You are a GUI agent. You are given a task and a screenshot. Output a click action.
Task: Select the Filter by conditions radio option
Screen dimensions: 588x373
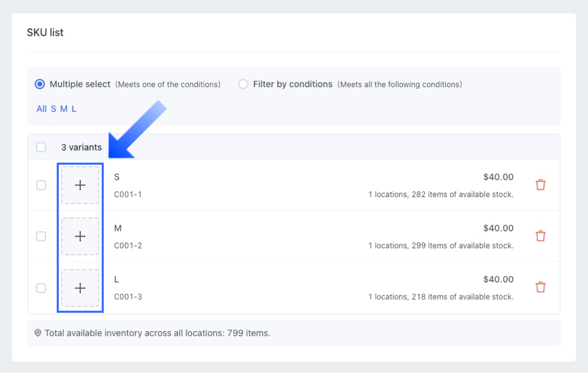[243, 84]
